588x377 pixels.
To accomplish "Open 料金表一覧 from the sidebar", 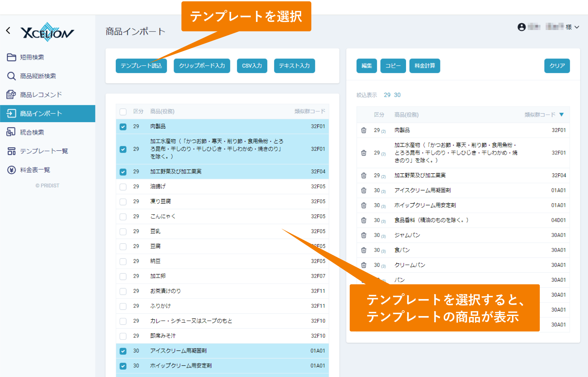I will (35, 170).
